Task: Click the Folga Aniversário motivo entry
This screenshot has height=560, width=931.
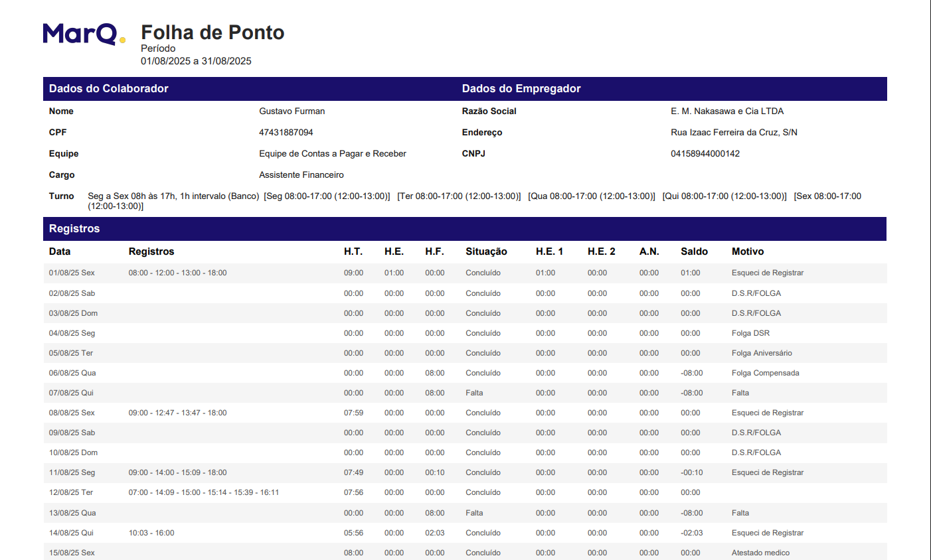Action: (x=762, y=354)
